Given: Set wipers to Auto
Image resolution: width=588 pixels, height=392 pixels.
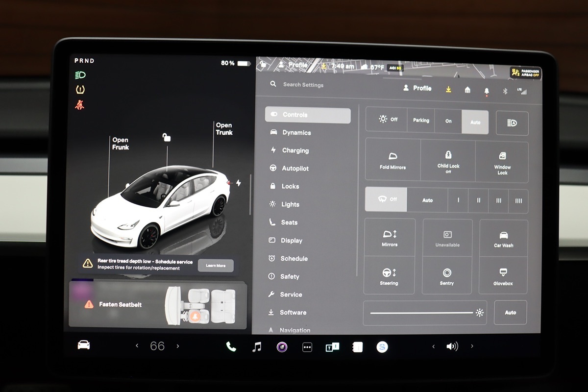Looking at the screenshot, I should 427,200.
